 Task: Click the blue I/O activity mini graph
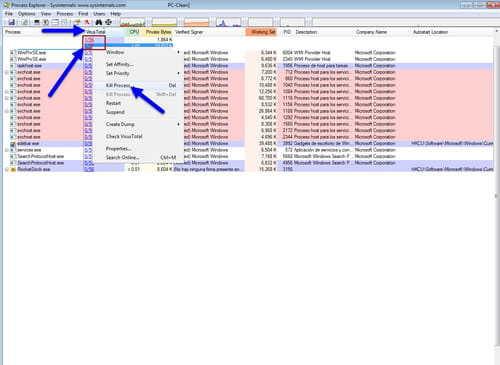coord(228,23)
